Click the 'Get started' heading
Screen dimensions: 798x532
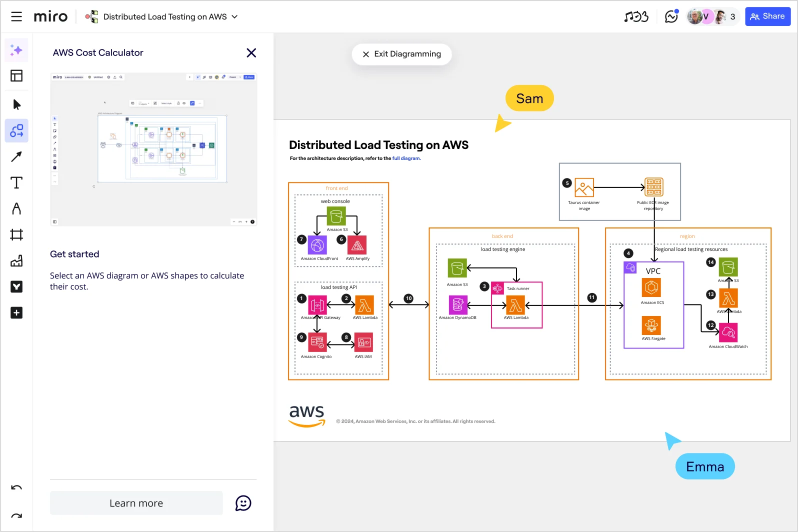74,254
